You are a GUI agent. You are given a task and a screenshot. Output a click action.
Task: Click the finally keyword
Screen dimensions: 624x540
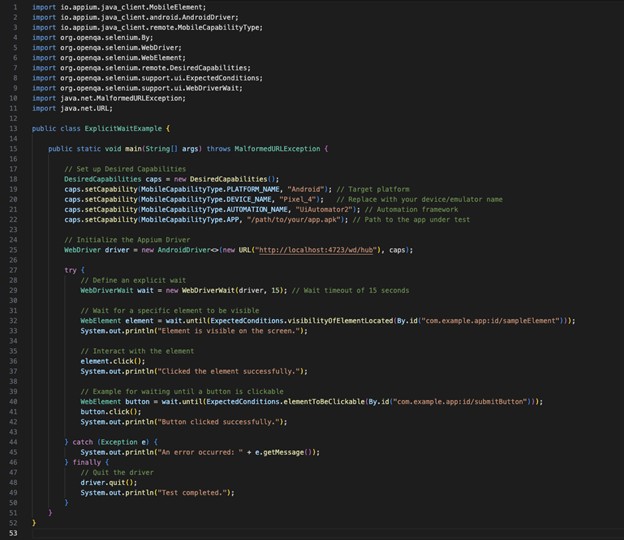(86, 462)
